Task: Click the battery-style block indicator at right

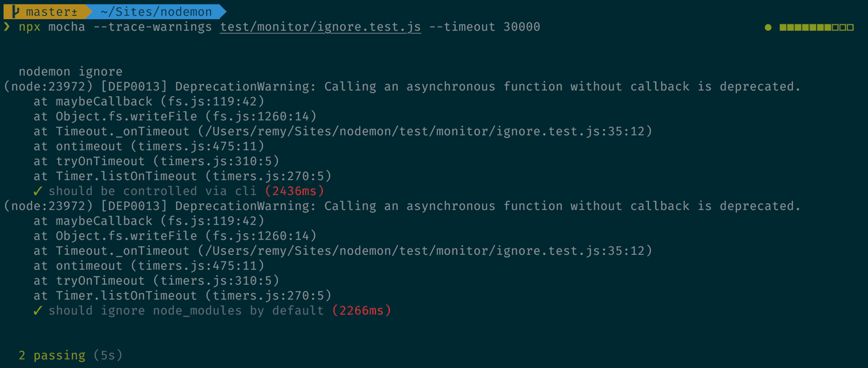Action: click(x=817, y=28)
